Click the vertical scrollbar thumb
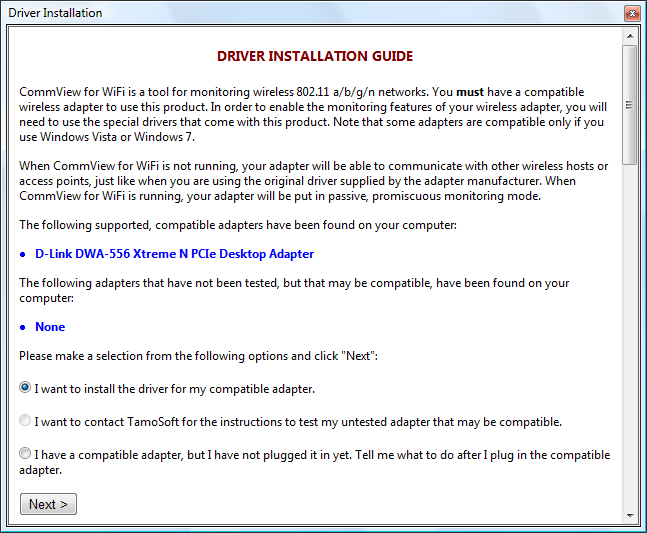The width and height of the screenshot is (647, 533). click(x=630, y=105)
